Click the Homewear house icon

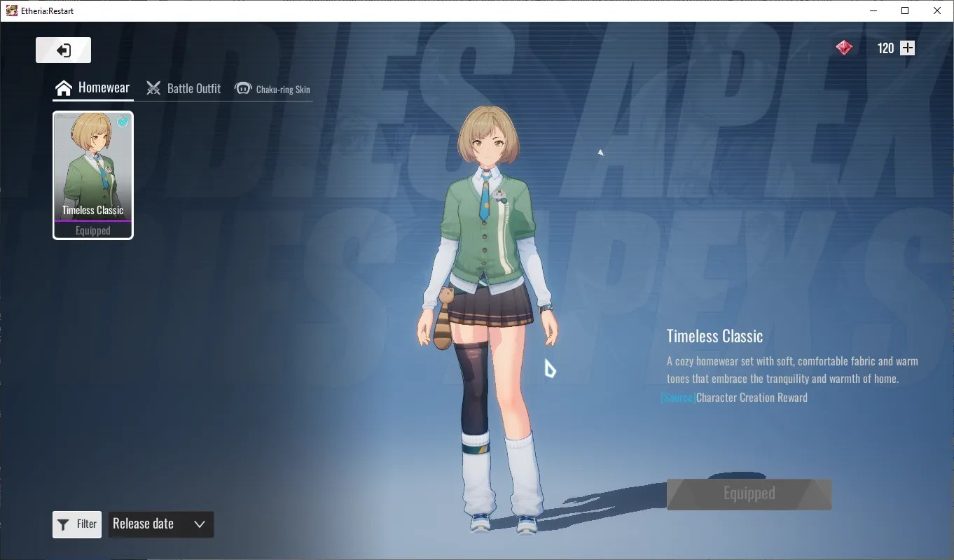tap(64, 88)
